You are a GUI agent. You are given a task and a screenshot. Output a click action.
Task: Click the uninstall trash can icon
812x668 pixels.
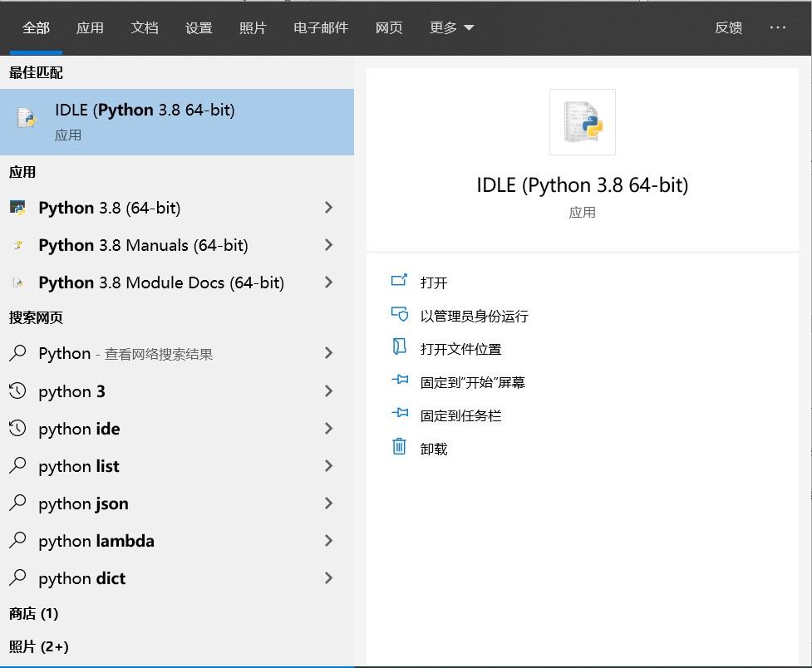tap(399, 446)
